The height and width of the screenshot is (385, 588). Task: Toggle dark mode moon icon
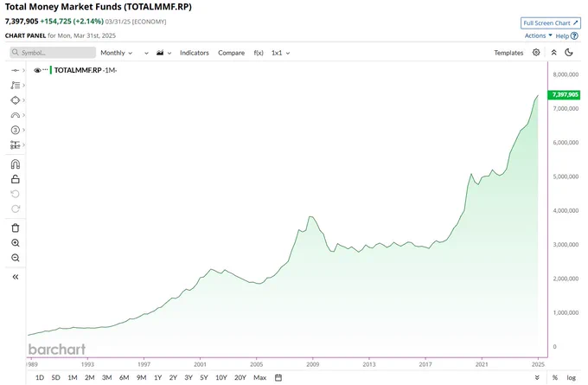click(569, 53)
